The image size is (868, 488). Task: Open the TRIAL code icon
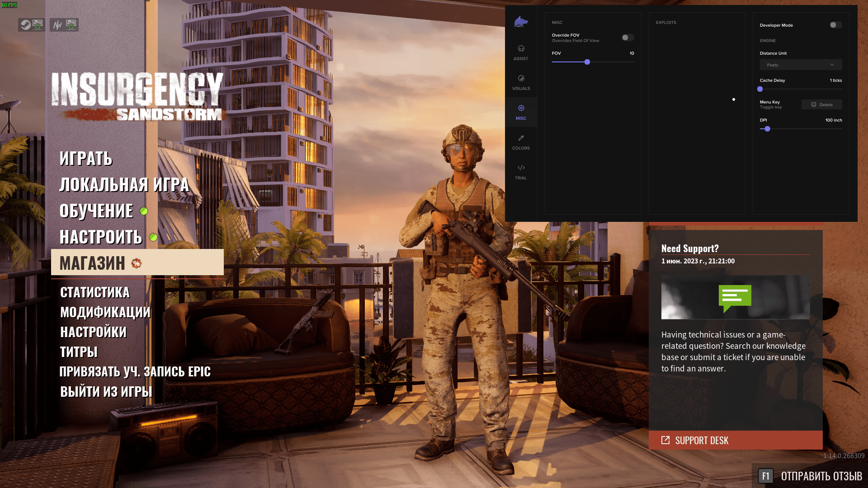[x=521, y=168]
